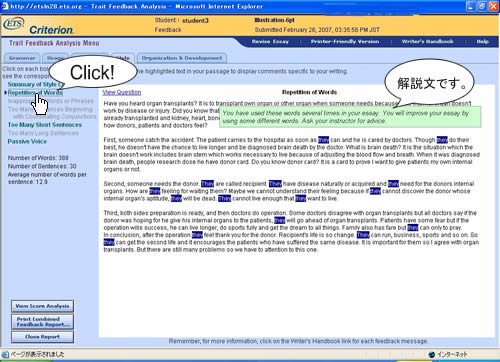500x362 pixels.
Task: Open the Printer-Friendly Version
Action: tap(345, 42)
